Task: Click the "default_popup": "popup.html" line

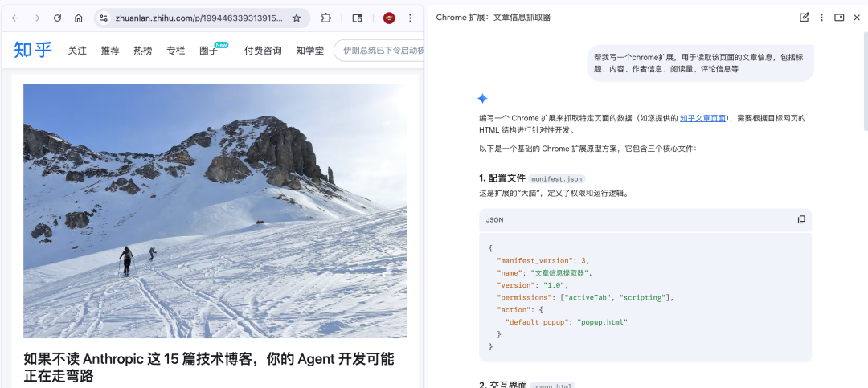Action: (x=567, y=321)
